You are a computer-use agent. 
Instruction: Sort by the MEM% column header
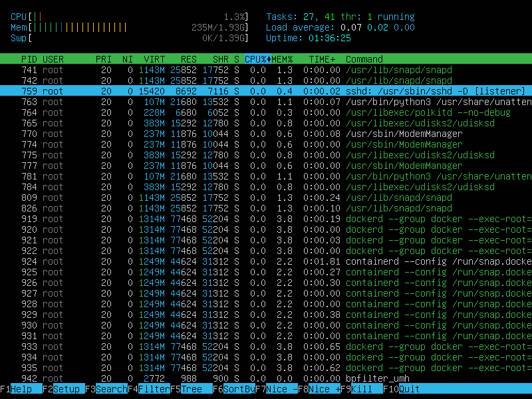[282, 59]
